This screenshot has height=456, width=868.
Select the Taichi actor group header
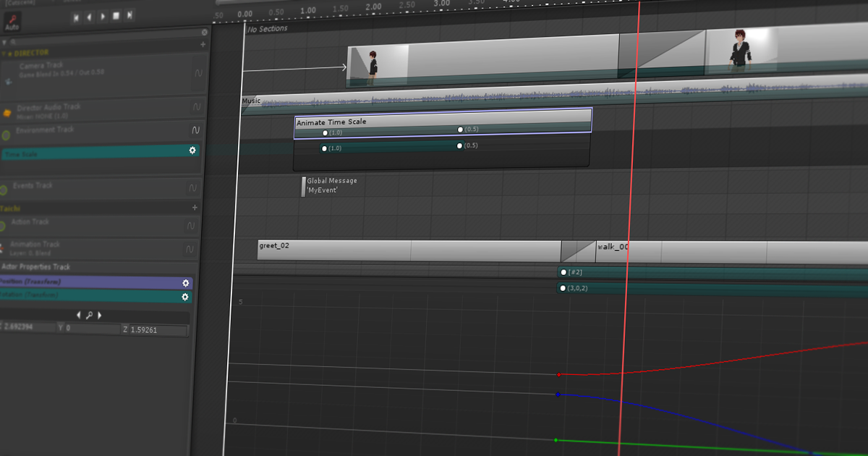[99, 208]
